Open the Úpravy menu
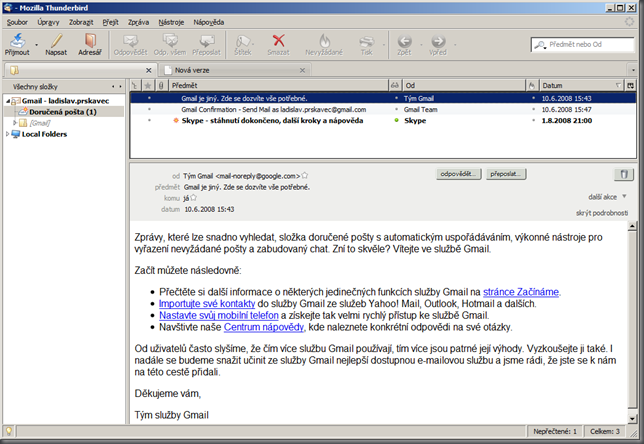This screenshot has height=444, width=644. pos(48,22)
